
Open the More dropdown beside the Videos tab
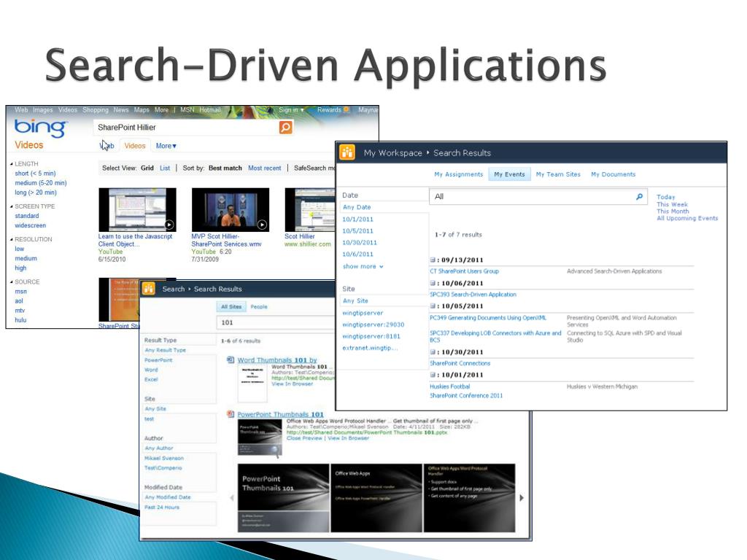[x=166, y=146]
